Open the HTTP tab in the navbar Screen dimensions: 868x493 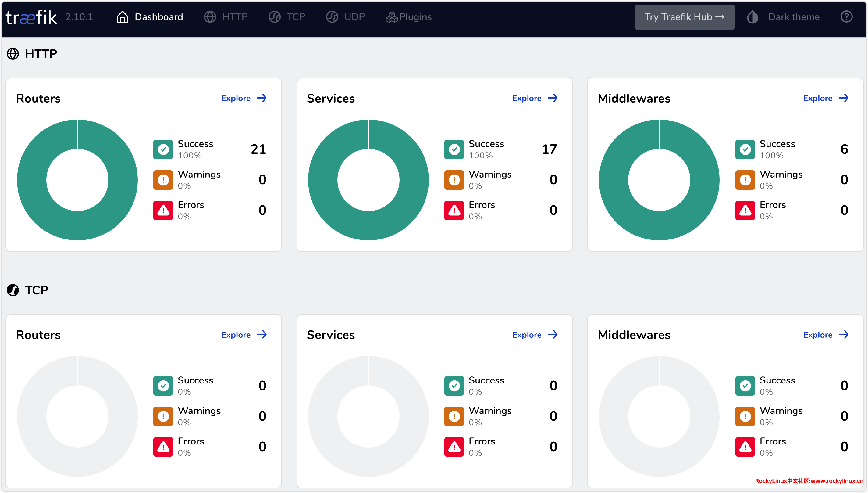[x=226, y=17]
